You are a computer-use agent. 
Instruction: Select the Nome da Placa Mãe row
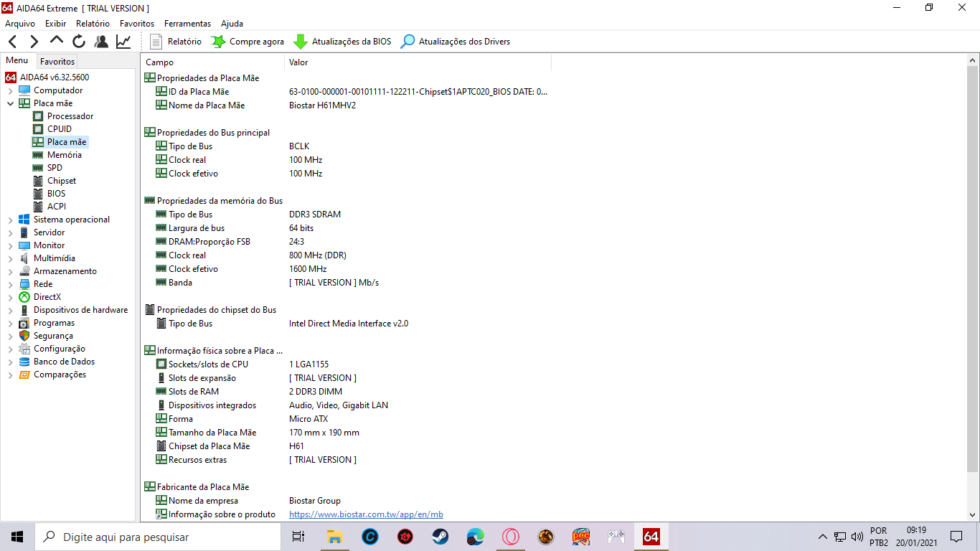click(347, 105)
